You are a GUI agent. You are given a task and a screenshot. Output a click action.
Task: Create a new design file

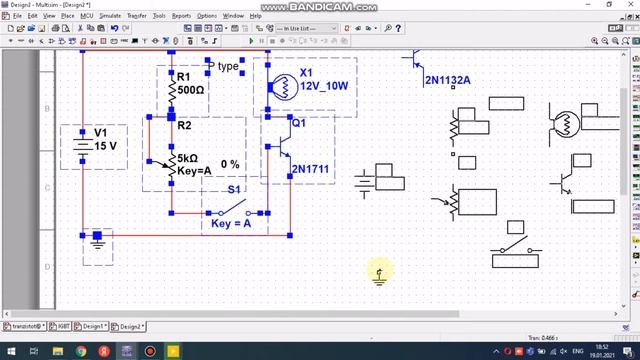pos(11,28)
